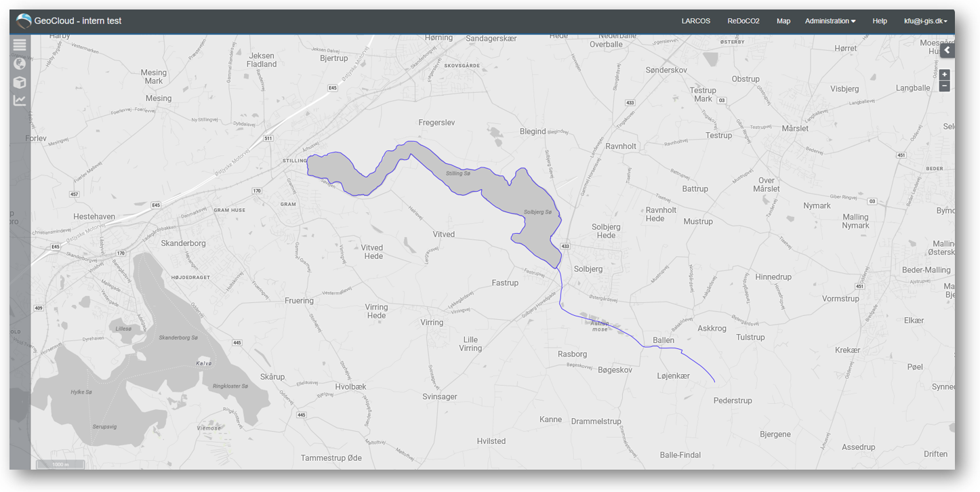Open the ReDoCO2 menu item

click(x=743, y=21)
